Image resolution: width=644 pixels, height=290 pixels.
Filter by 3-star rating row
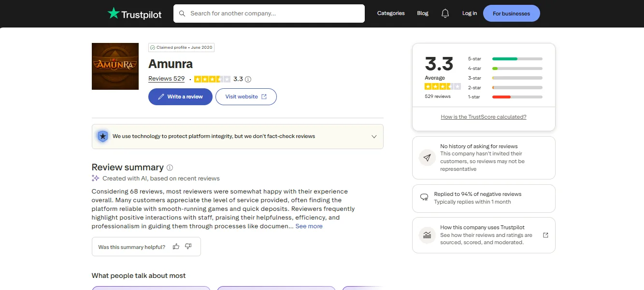click(x=505, y=78)
